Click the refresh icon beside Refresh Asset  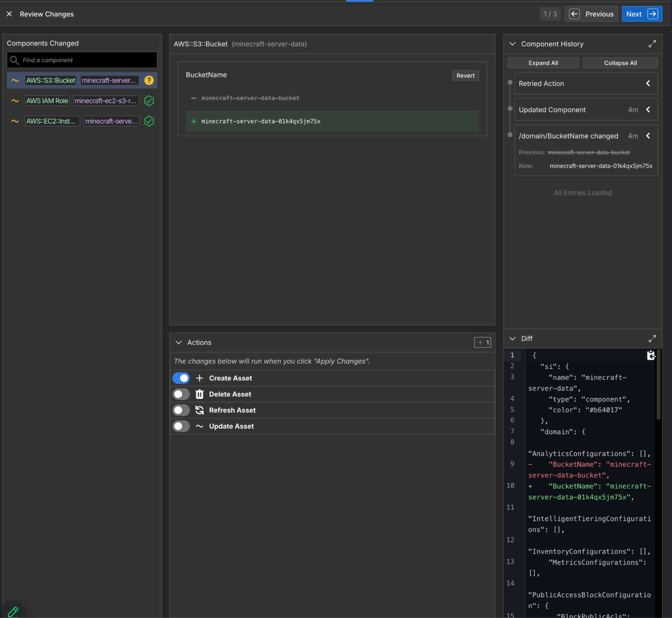pos(199,410)
